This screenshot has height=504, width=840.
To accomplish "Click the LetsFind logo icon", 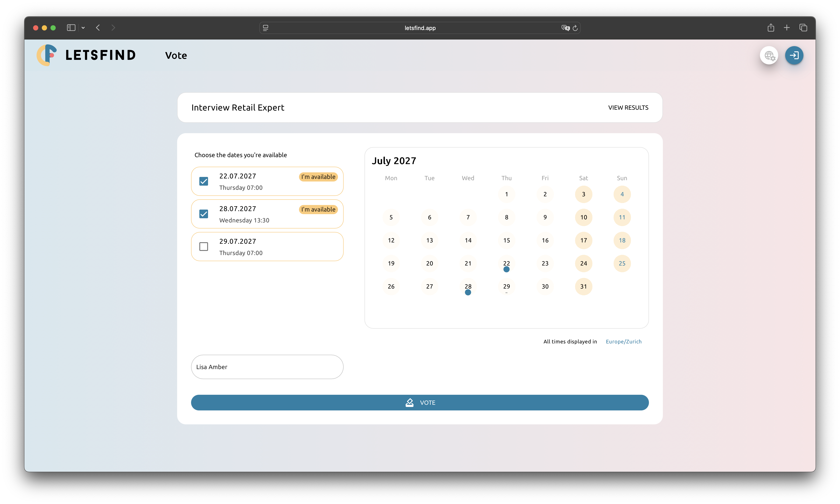I will [47, 55].
